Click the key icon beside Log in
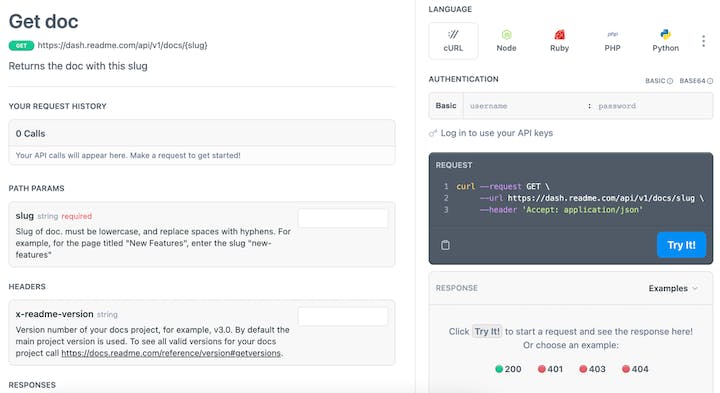The image size is (720, 393). [x=433, y=134]
